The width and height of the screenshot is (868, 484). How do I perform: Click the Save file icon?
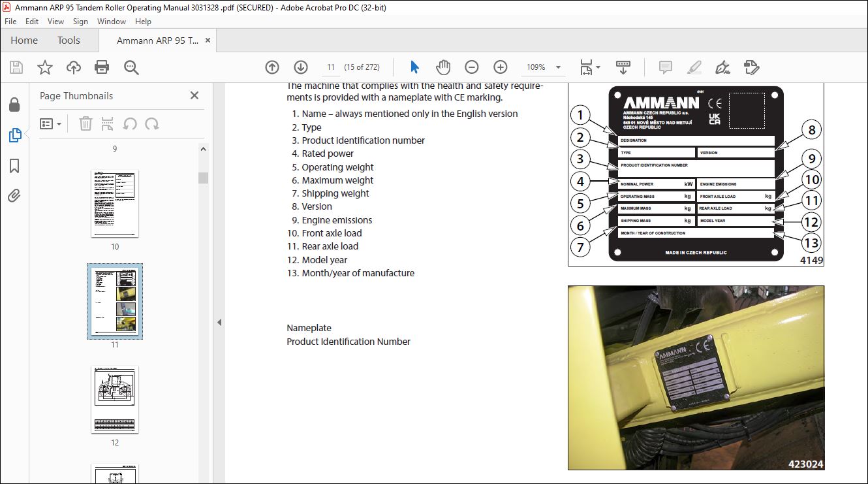16,67
